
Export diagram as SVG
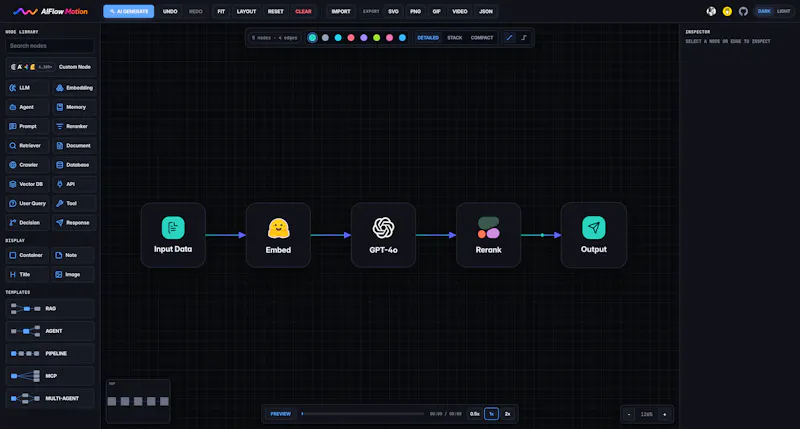tap(393, 11)
